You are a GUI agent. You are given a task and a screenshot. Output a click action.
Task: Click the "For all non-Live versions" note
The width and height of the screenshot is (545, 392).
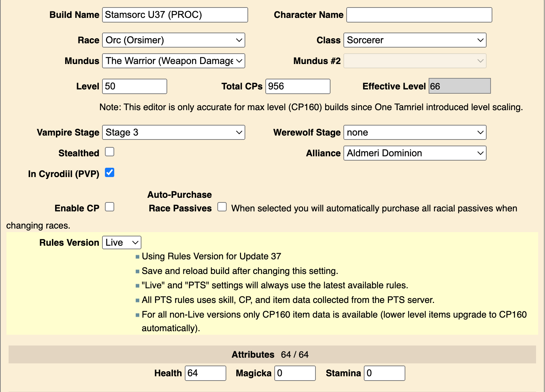pos(334,321)
